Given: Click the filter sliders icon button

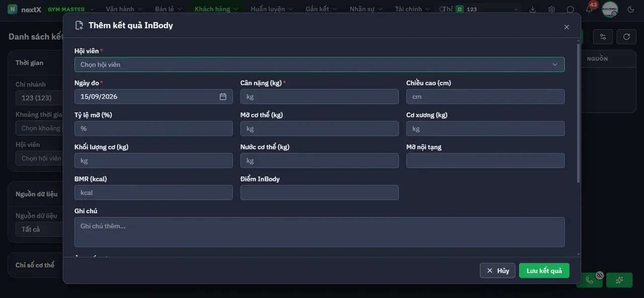Looking at the screenshot, I should coord(603,37).
